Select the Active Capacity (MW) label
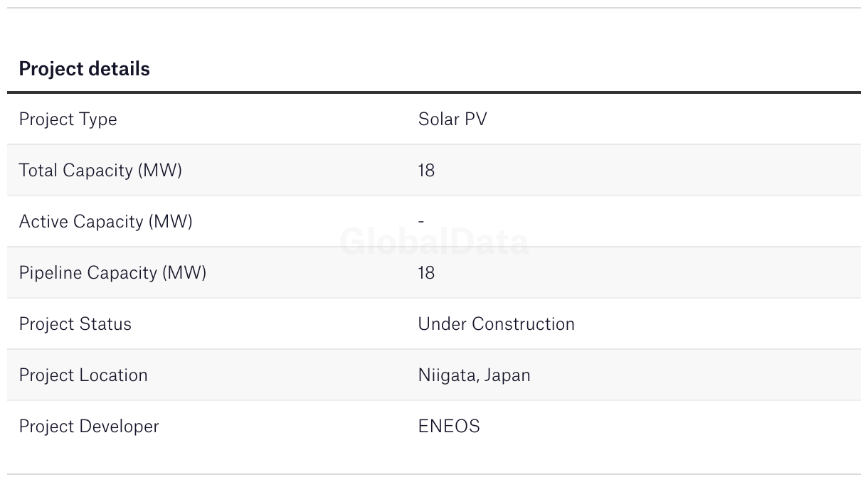868x482 pixels. 105,222
